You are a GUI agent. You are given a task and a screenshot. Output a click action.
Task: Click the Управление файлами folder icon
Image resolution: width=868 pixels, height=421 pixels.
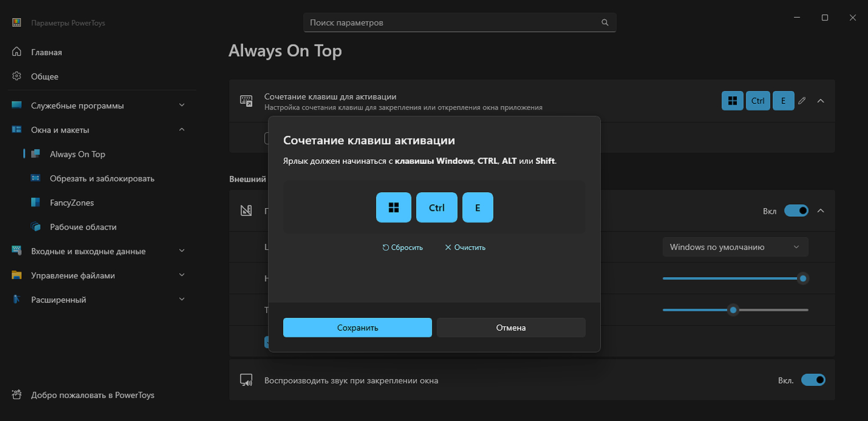pyautogui.click(x=17, y=276)
